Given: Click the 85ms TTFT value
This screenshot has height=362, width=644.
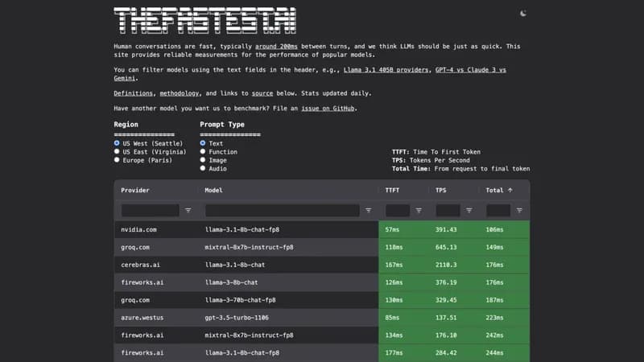Looking at the screenshot, I should coord(392,318).
